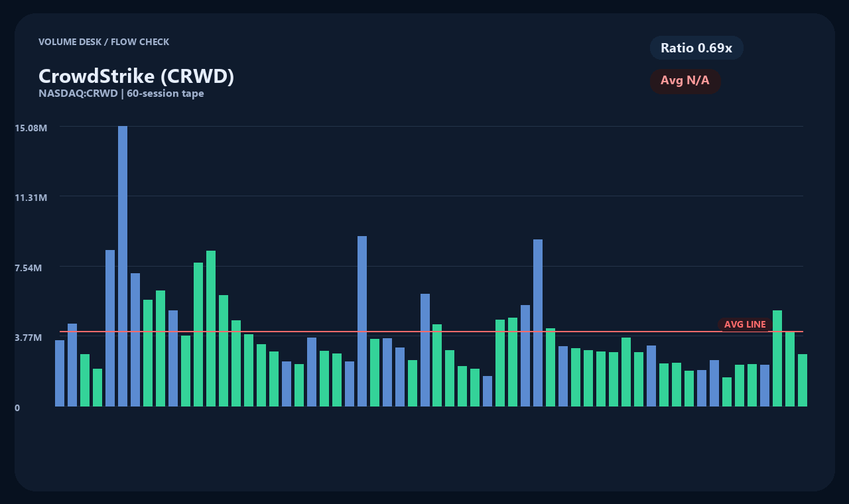Click the 0 axis label
Viewport: 849px width, 504px height.
[17, 408]
